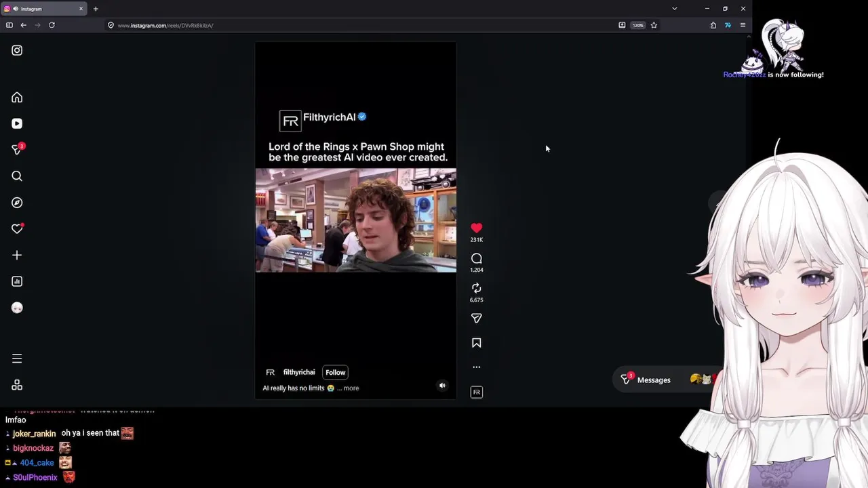Open Reels icon in Instagram sidebar
Image resolution: width=868 pixels, height=488 pixels.
pos(17,123)
